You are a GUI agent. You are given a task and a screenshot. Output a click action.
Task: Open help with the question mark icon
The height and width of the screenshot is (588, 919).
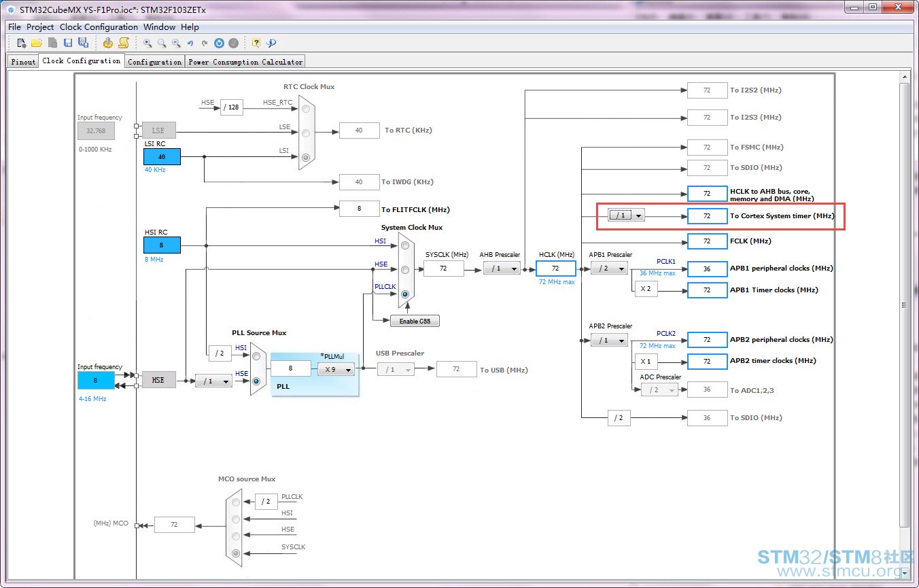(x=256, y=43)
